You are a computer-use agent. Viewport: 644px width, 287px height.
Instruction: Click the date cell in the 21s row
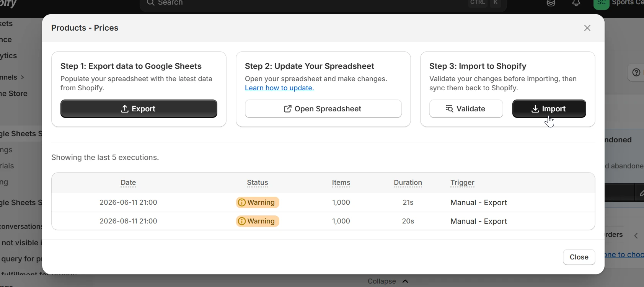129,202
